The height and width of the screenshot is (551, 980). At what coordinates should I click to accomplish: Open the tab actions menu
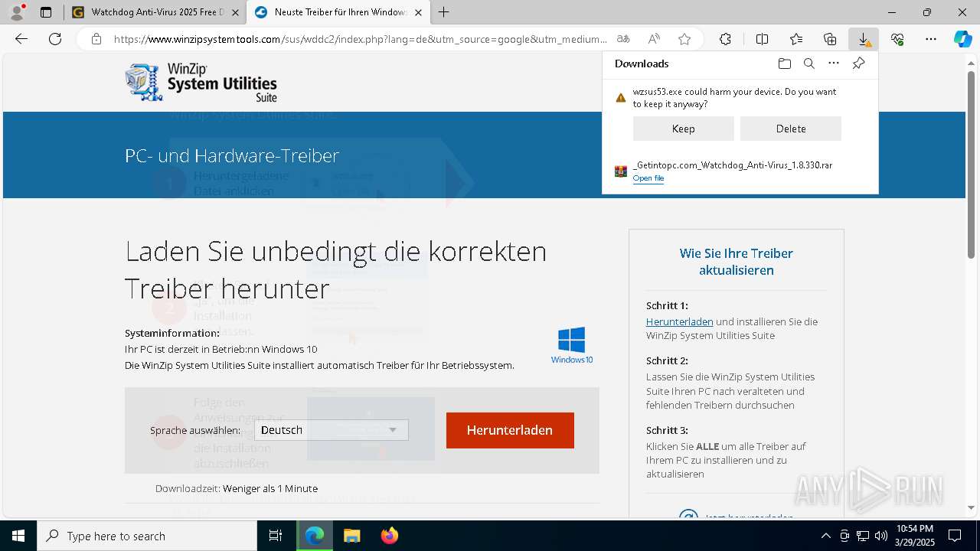[x=46, y=12]
